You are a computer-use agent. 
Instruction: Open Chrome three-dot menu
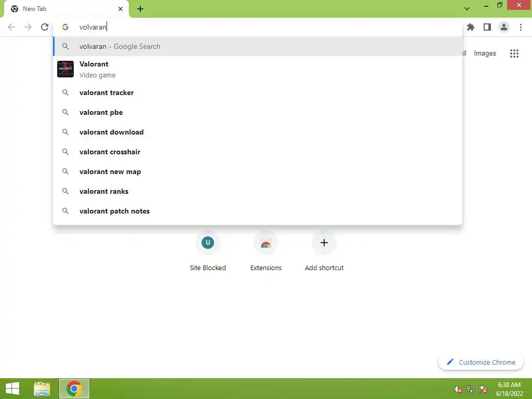(x=521, y=27)
